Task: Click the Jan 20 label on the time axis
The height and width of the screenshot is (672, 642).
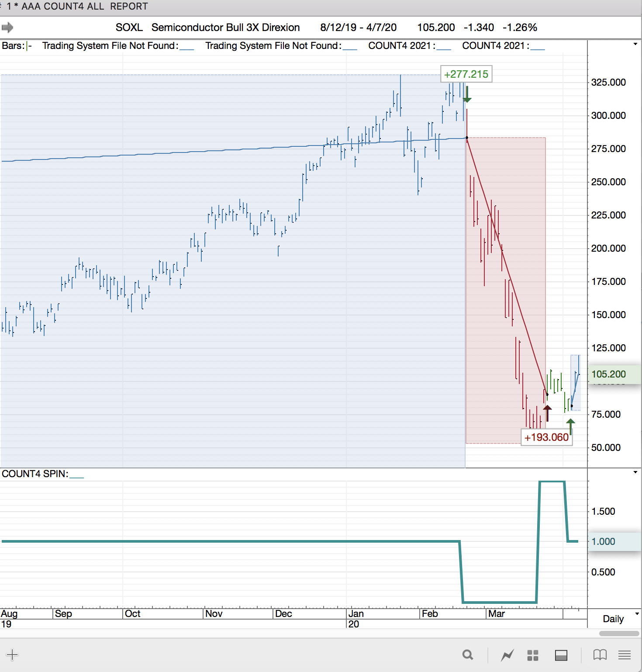Action: pyautogui.click(x=356, y=619)
